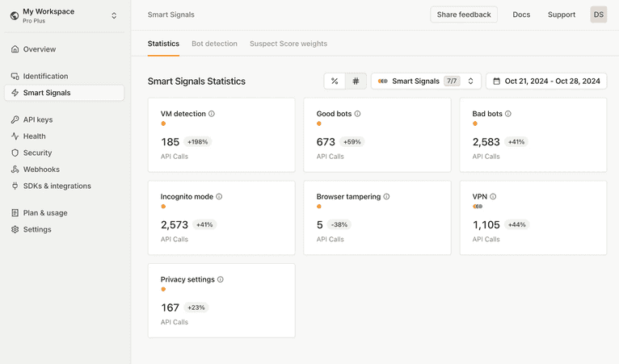Open Webhooks in the sidebar
The image size is (619, 364).
tap(40, 169)
